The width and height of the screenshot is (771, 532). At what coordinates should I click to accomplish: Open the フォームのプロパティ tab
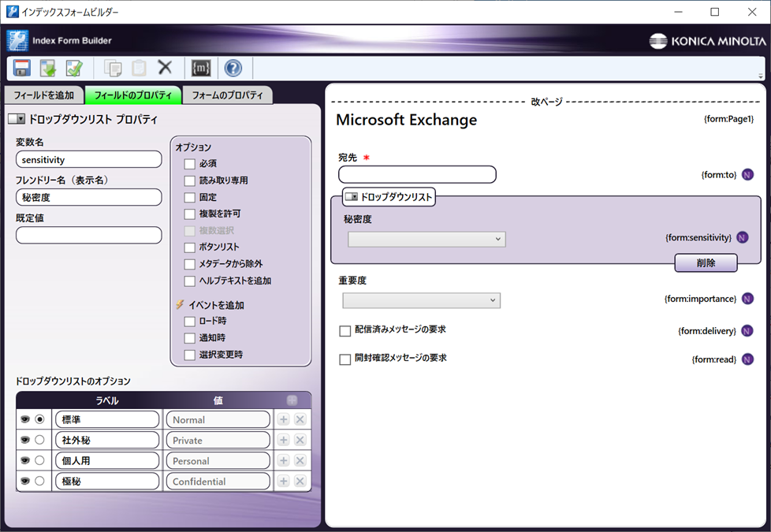pyautogui.click(x=227, y=95)
